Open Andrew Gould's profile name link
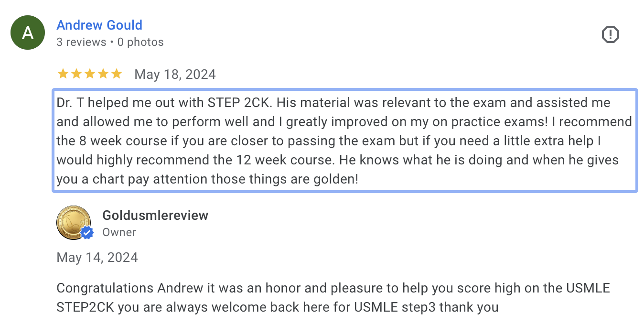 (x=99, y=25)
